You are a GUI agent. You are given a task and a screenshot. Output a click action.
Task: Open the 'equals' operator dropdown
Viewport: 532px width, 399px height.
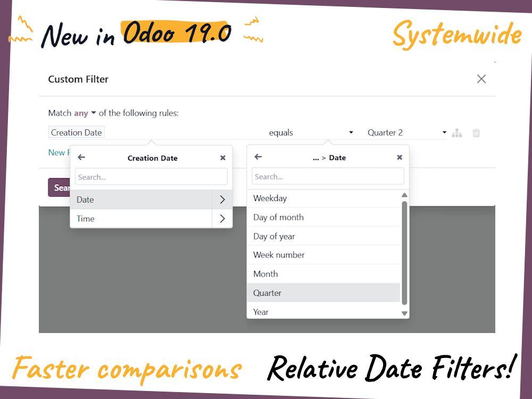[311, 132]
